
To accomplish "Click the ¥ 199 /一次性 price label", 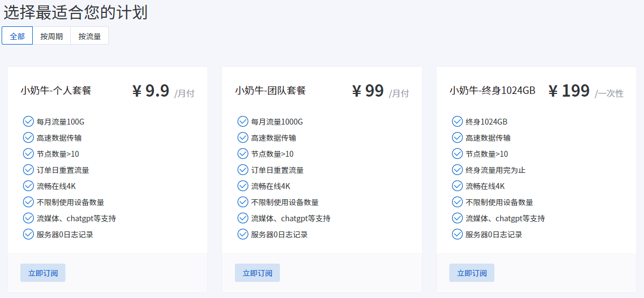I will (x=586, y=91).
